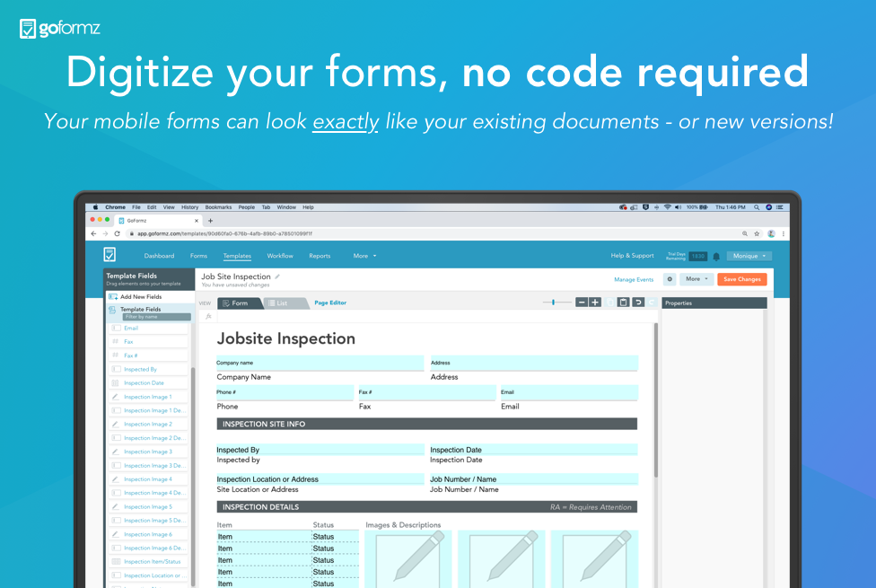Screen dimensions: 876x588
Task: Click the second image placeholder pencil
Action: point(512,557)
